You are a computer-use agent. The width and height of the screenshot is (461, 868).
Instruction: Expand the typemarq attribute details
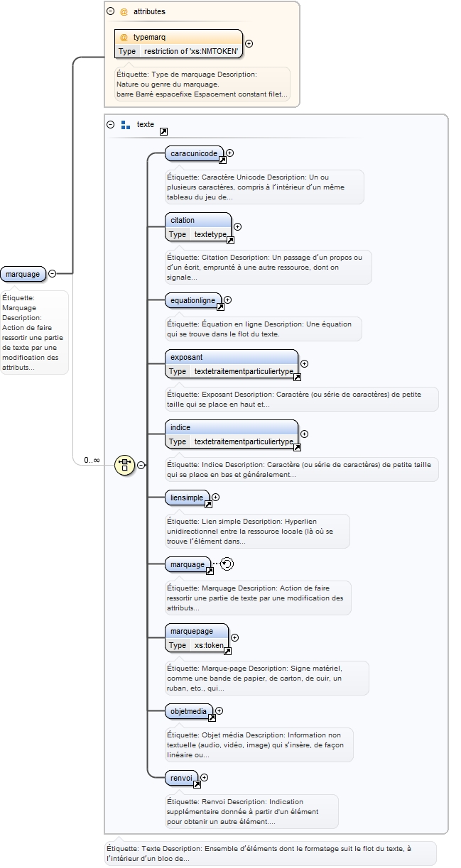point(249,43)
